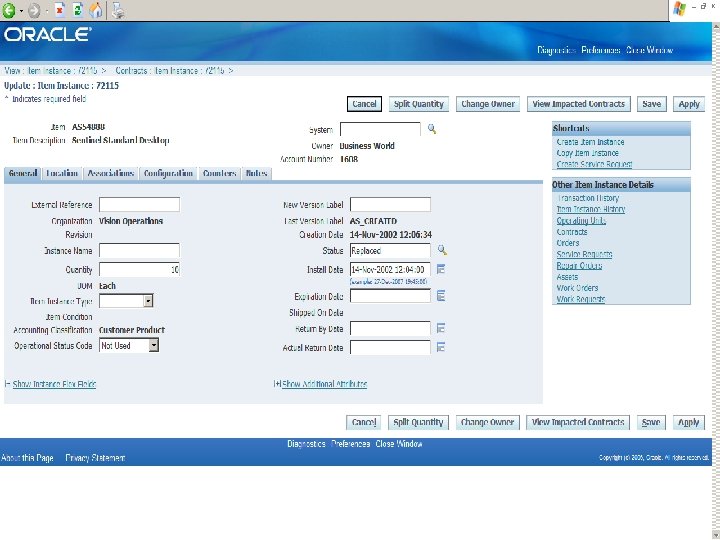Image resolution: width=720 pixels, height=540 pixels.
Task: Click the View Item Instance breadcrumb
Action: click(51, 71)
